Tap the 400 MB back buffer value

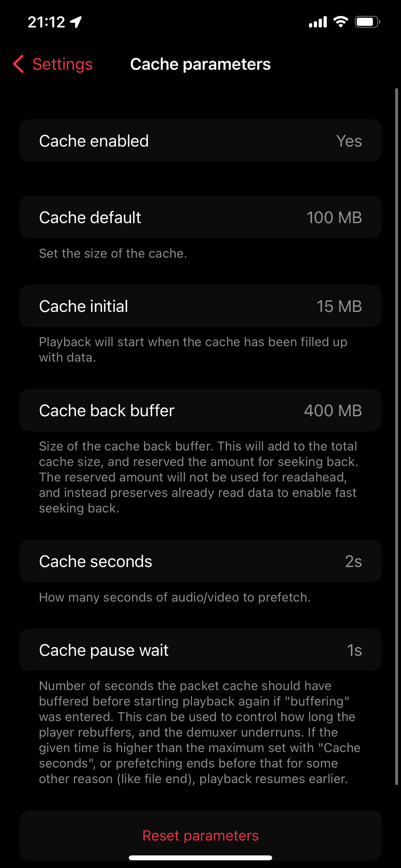click(x=333, y=410)
